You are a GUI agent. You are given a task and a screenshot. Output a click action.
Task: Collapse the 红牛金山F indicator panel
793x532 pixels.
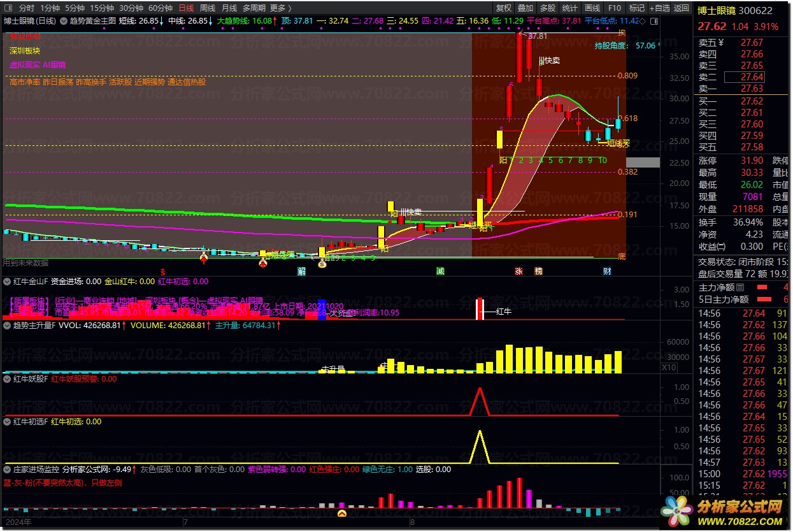7,281
